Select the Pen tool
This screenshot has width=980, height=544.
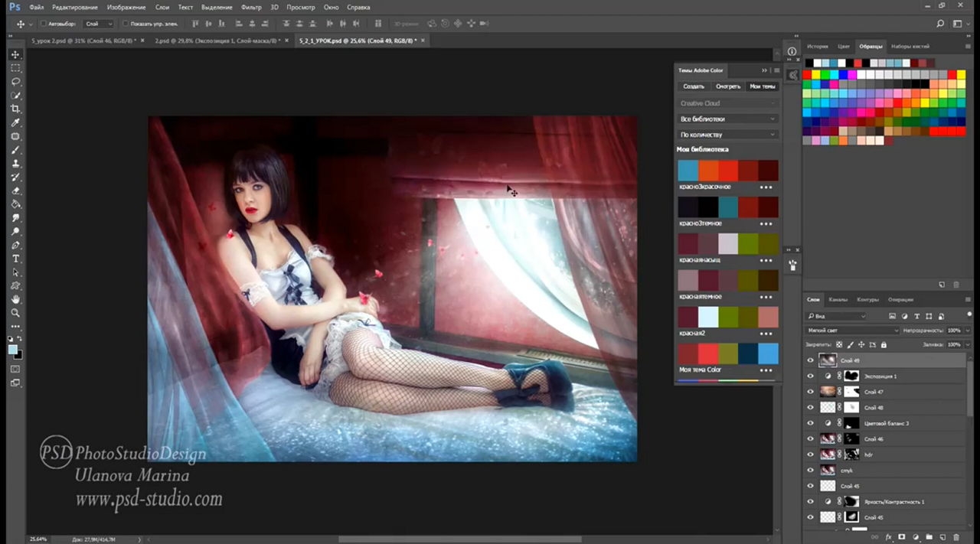pyautogui.click(x=15, y=246)
